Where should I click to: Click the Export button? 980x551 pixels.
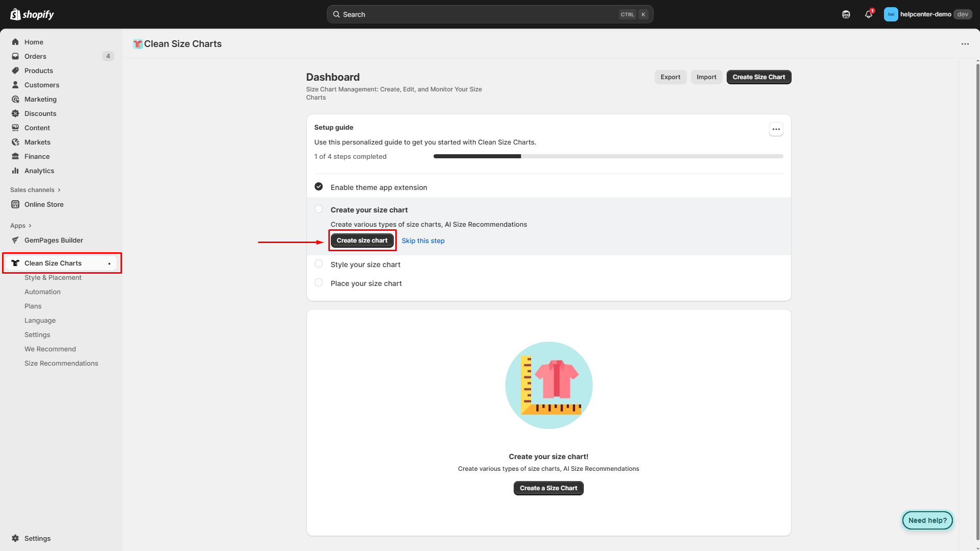click(x=671, y=77)
